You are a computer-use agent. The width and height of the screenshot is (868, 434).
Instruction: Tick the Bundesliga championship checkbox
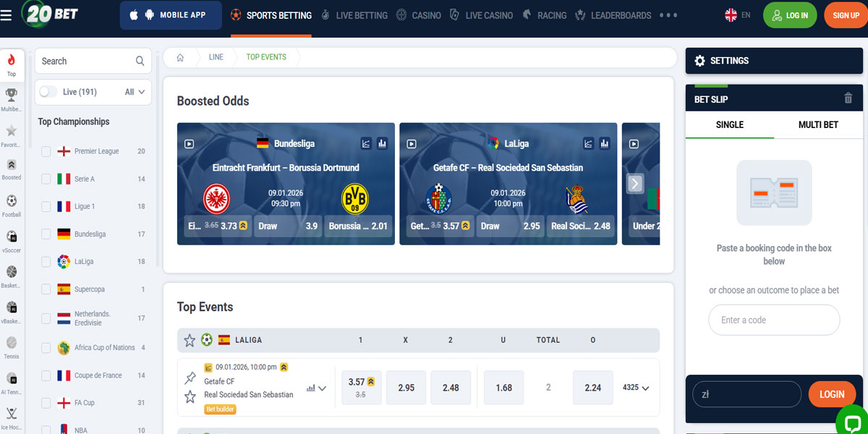(46, 234)
